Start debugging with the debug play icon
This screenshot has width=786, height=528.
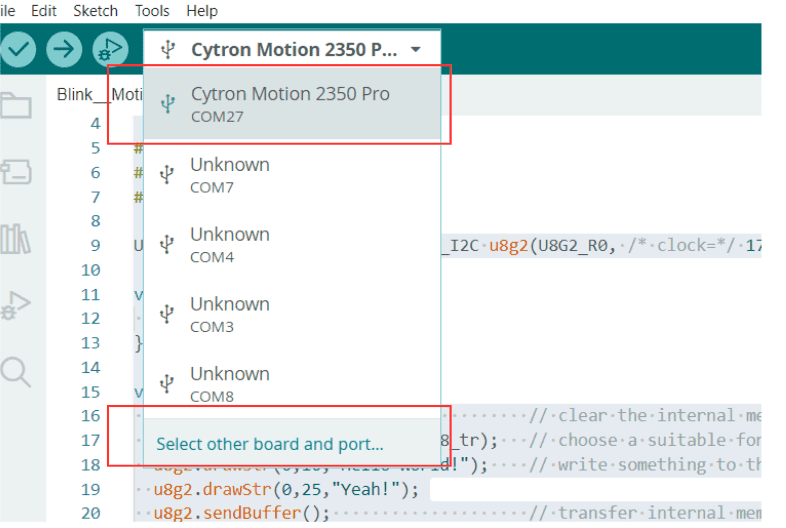tap(109, 49)
